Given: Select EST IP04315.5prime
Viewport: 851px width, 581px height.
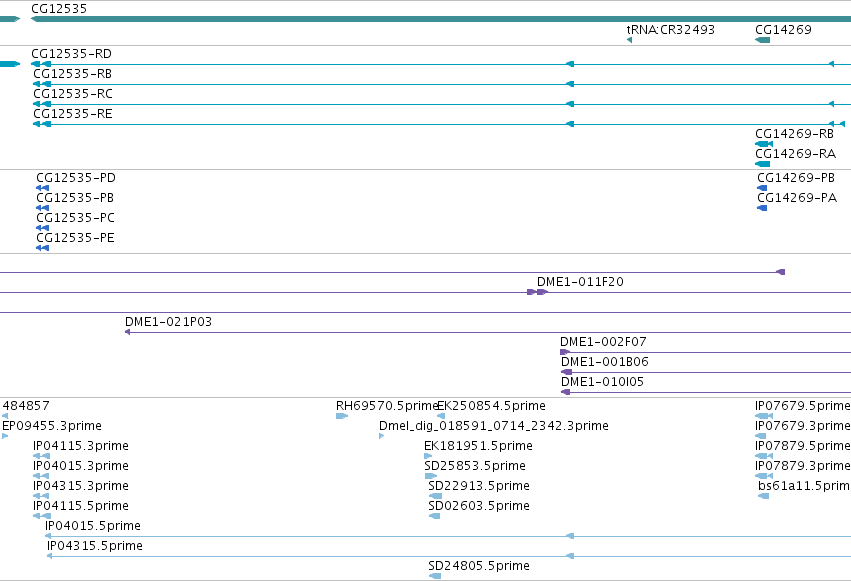Looking at the screenshot, I should click(95, 546).
